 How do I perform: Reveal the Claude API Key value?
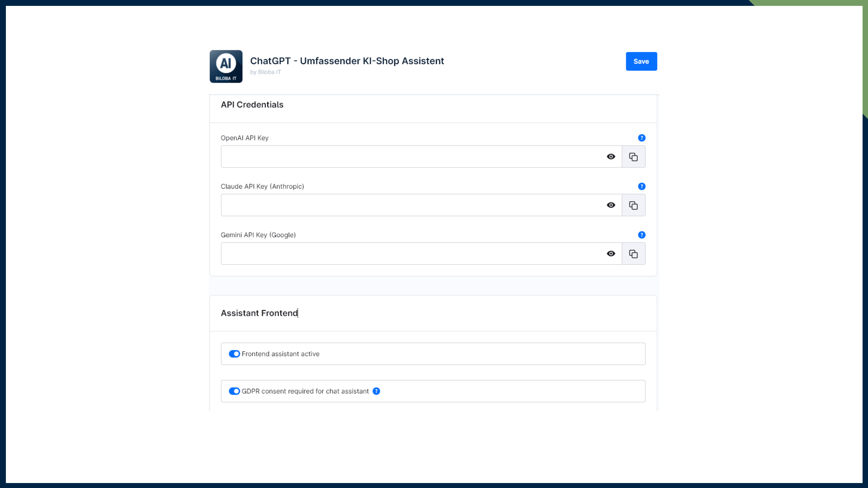(x=611, y=205)
